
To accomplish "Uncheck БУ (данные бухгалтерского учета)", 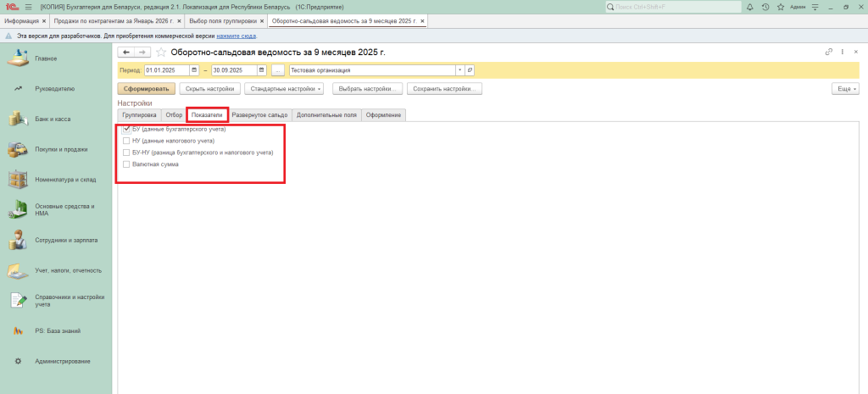I will tap(126, 129).
